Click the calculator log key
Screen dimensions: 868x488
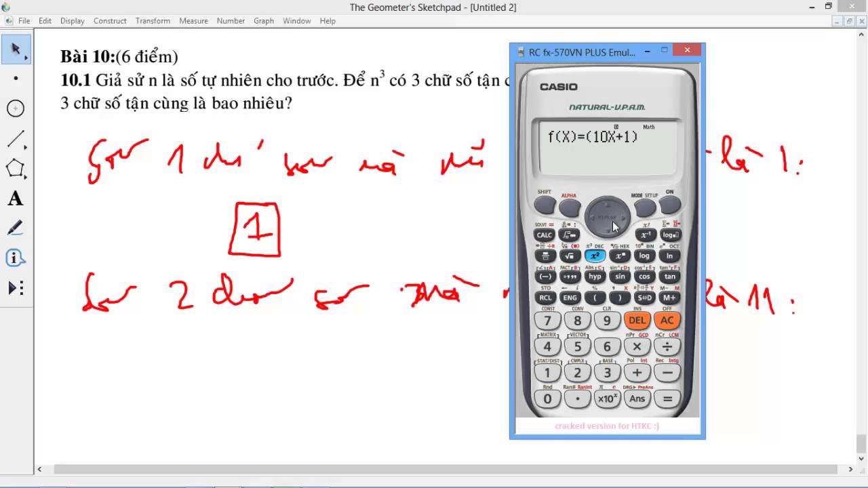[645, 256]
